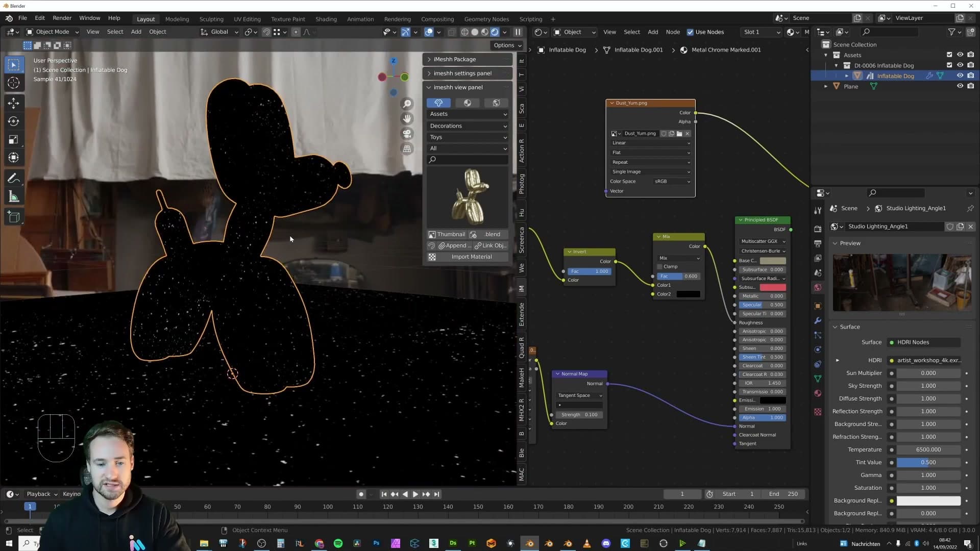The image size is (980, 551).
Task: Open Discord from the Windows taskbar
Action: [606, 543]
